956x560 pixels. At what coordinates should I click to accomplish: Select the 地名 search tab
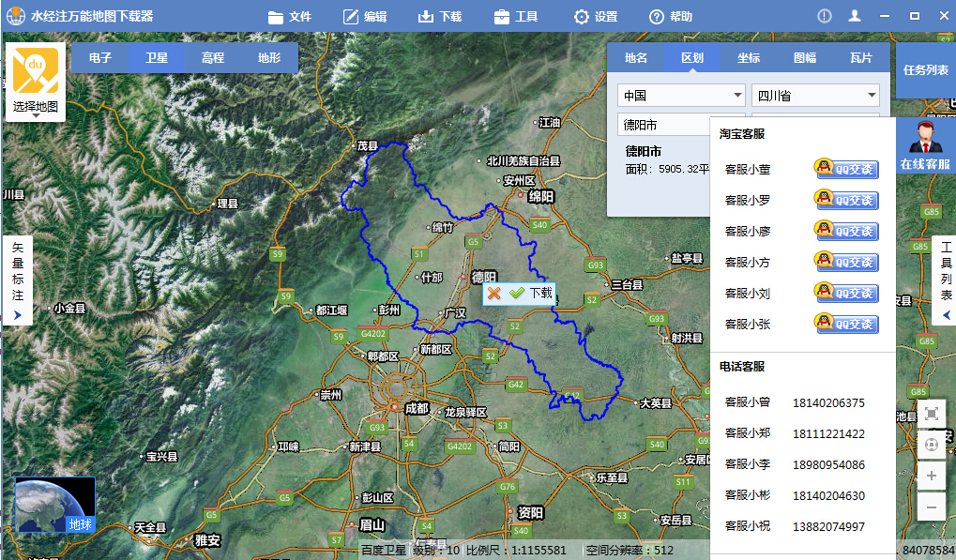point(636,58)
